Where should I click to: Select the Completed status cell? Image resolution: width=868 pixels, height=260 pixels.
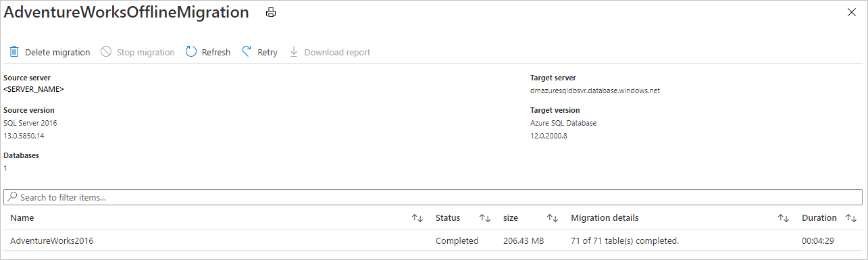click(457, 241)
